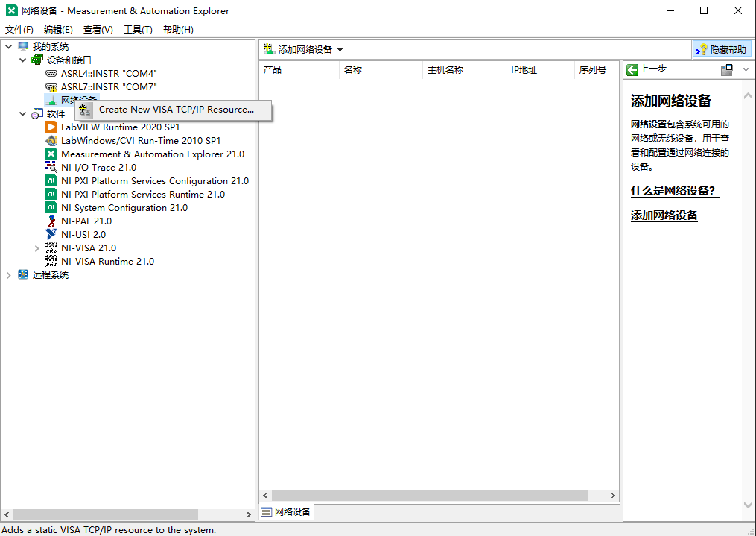Click the 序列号 column header
The image size is (756, 536).
597,70
